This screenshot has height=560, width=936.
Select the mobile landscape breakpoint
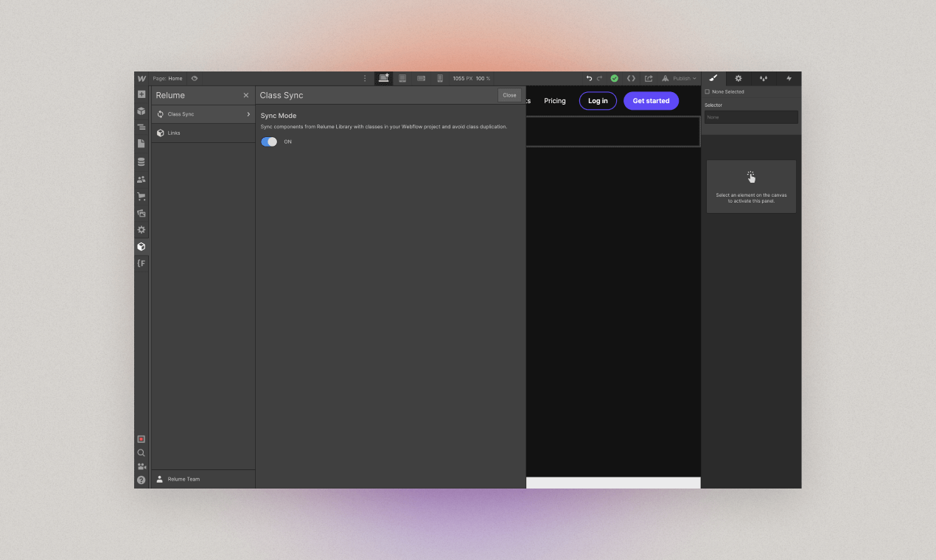click(421, 78)
